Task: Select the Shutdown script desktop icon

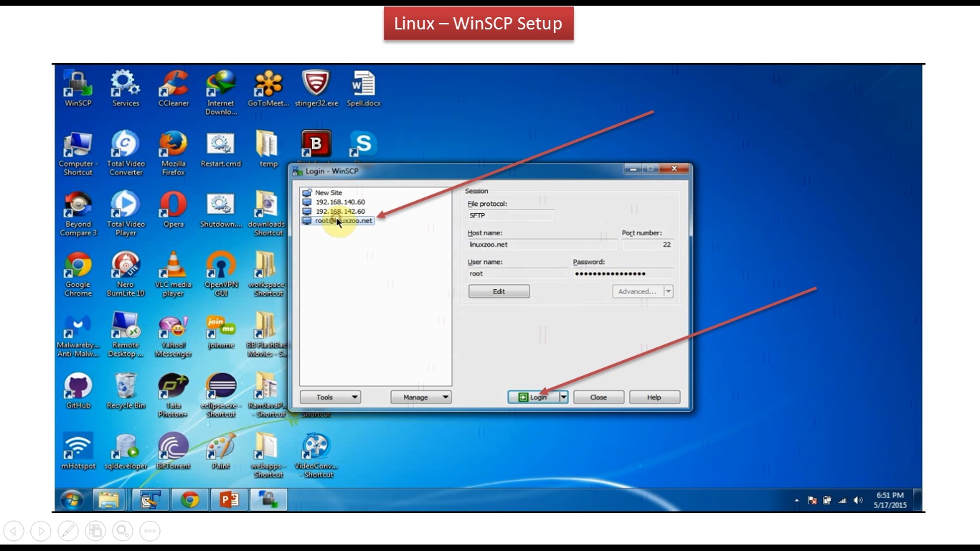Action: (221, 209)
